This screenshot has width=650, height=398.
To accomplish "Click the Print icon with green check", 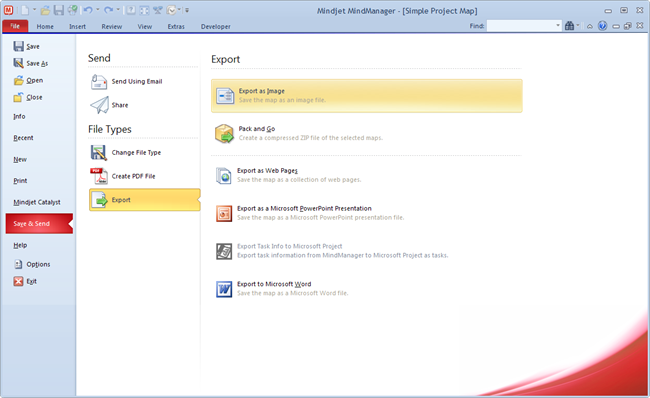I will coord(73,10).
